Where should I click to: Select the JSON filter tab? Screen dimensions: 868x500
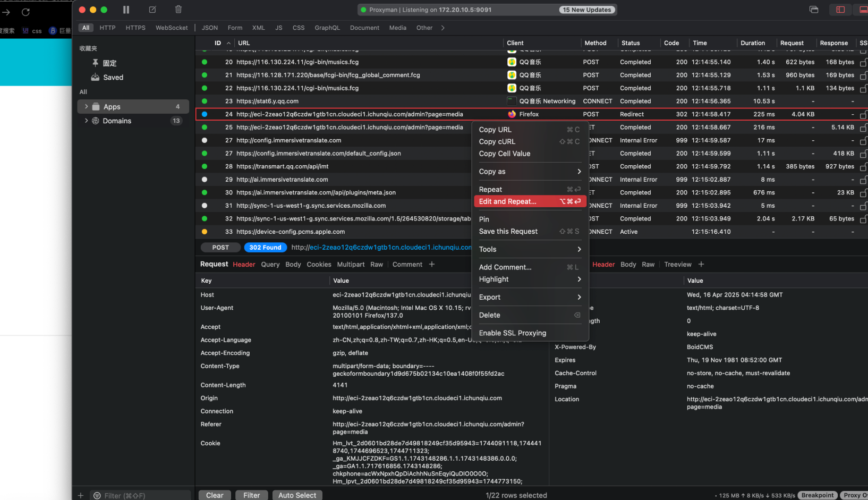click(x=209, y=28)
